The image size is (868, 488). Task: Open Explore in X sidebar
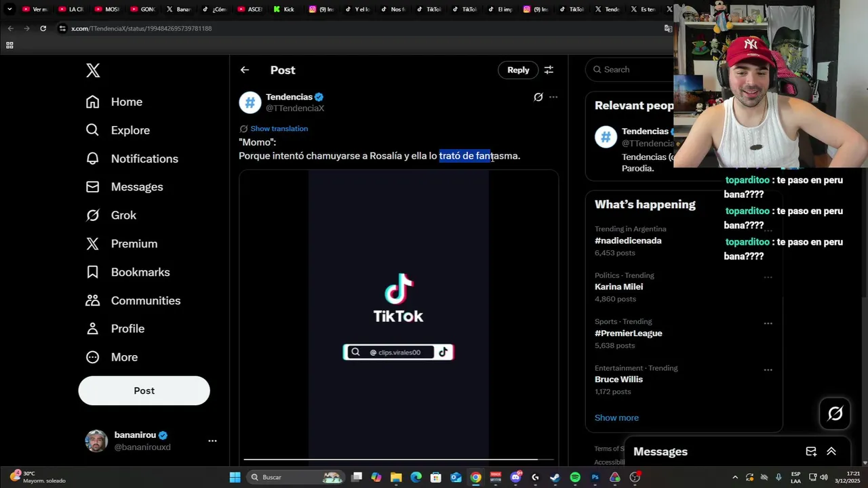(x=117, y=130)
